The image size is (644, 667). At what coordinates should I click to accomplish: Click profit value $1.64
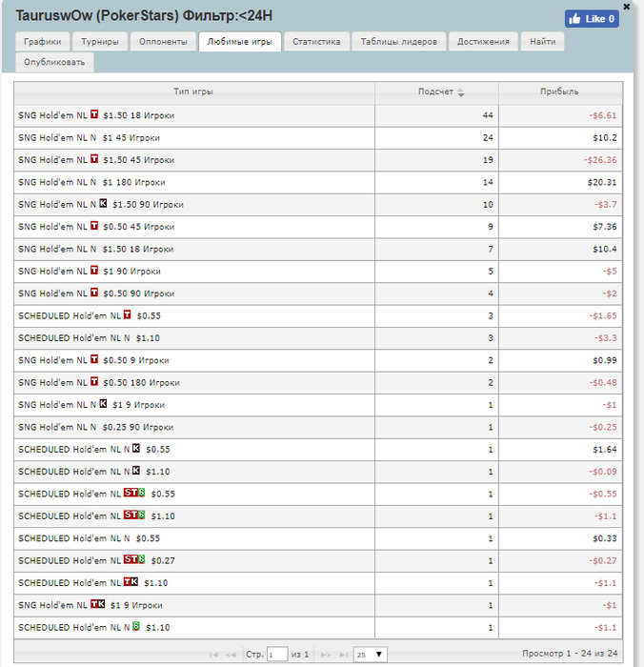(605, 449)
